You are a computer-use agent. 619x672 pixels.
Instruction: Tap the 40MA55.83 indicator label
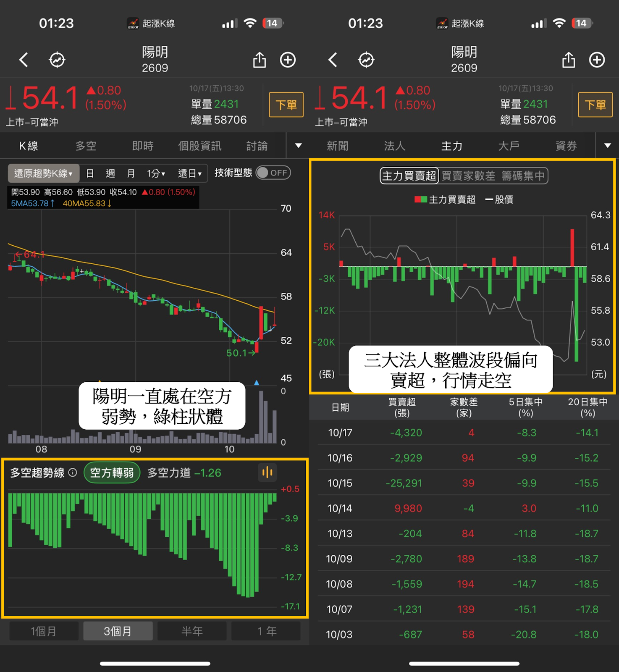coord(87,203)
